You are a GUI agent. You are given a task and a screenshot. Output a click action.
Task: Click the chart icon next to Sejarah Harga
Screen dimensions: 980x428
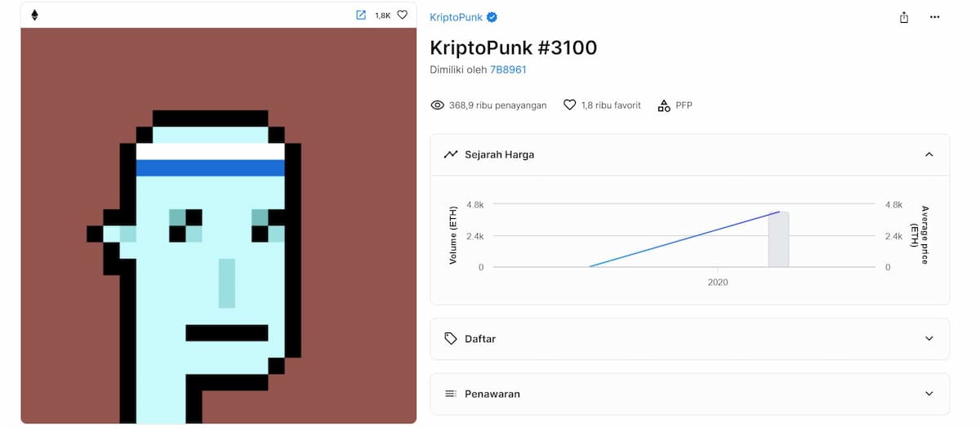click(x=451, y=154)
